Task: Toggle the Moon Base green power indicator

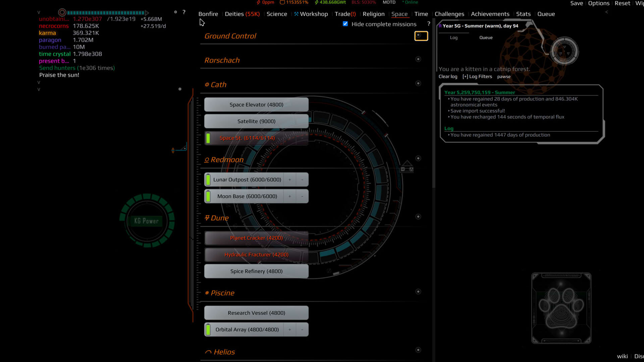Action: [208, 196]
